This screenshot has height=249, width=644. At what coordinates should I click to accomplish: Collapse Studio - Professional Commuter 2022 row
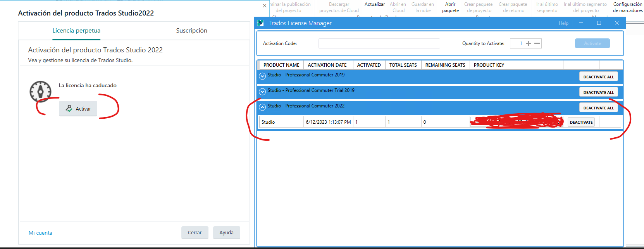[262, 107]
